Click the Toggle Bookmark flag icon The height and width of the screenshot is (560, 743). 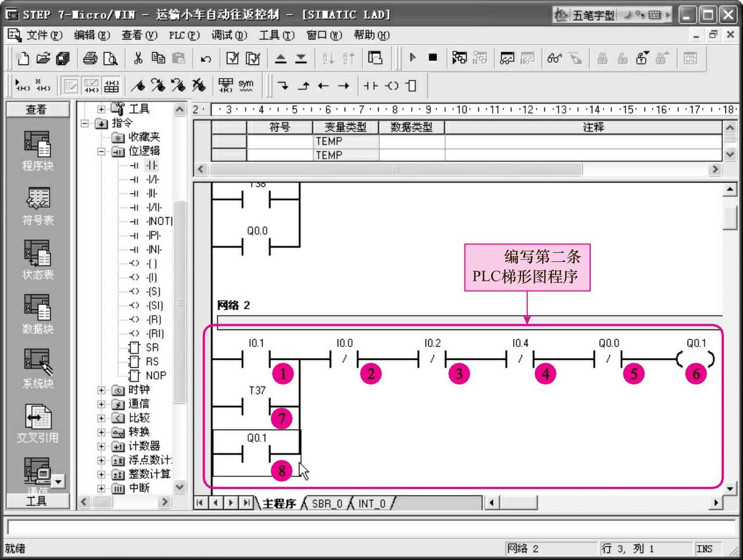(138, 85)
